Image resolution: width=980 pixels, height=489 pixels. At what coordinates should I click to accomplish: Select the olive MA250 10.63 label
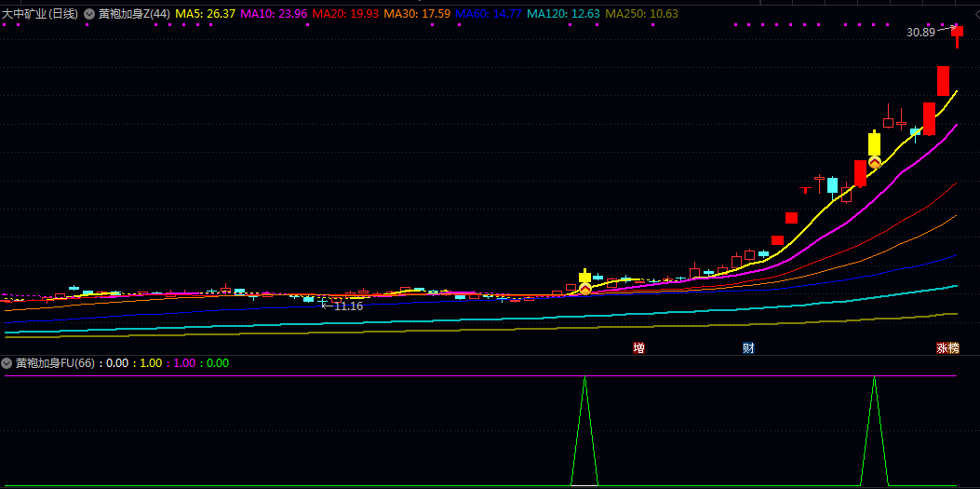point(642,14)
